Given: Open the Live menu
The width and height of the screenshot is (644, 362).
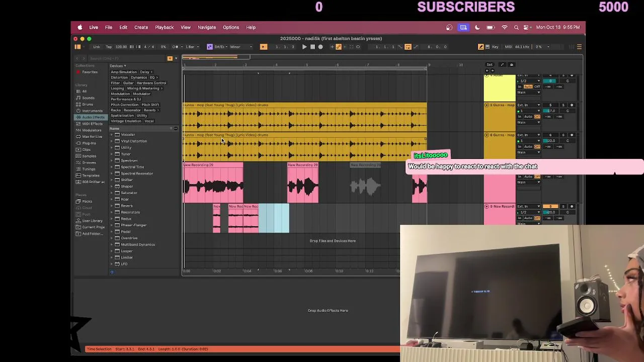Looking at the screenshot, I should pyautogui.click(x=94, y=27).
